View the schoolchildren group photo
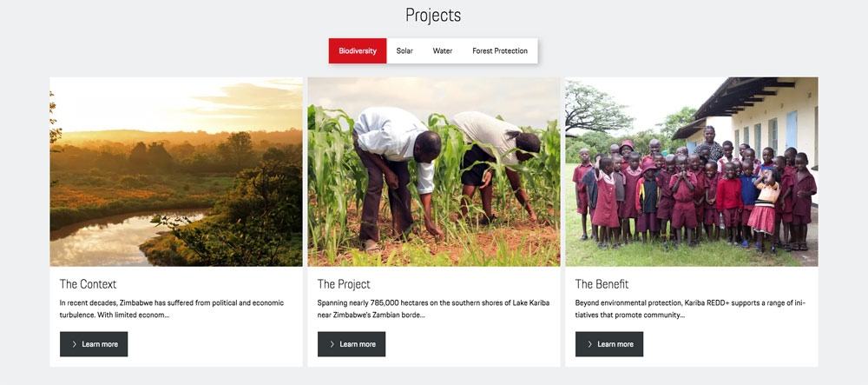This screenshot has width=868, height=385. coord(692,171)
